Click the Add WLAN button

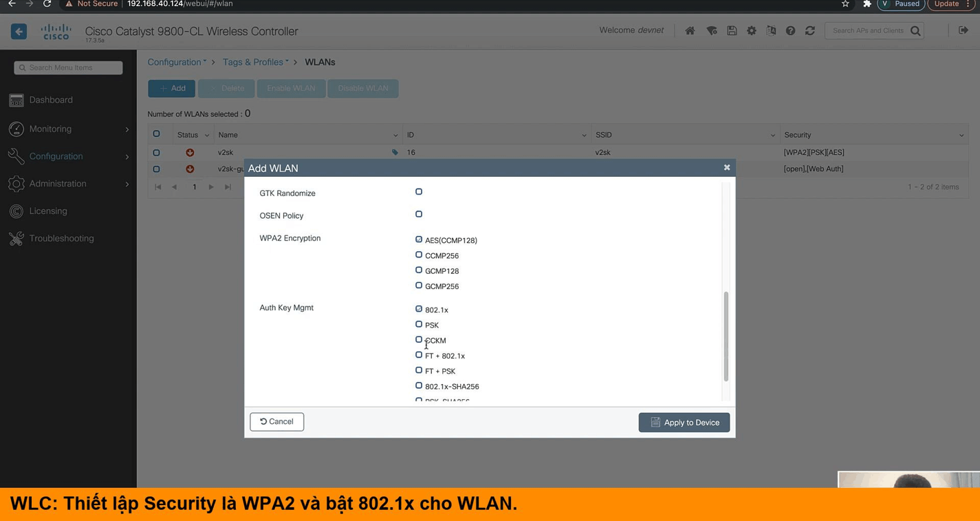[x=172, y=89]
